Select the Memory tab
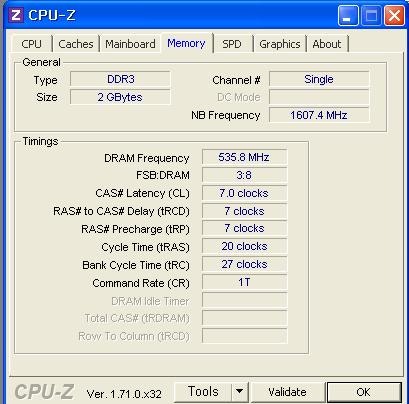This screenshot has height=404, width=409. click(x=186, y=43)
